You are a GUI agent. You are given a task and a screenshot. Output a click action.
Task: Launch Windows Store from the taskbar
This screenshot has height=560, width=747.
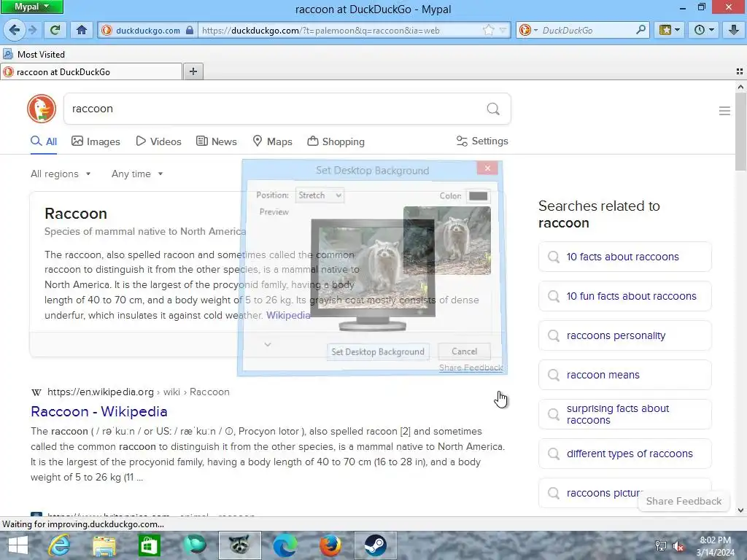coord(149,545)
